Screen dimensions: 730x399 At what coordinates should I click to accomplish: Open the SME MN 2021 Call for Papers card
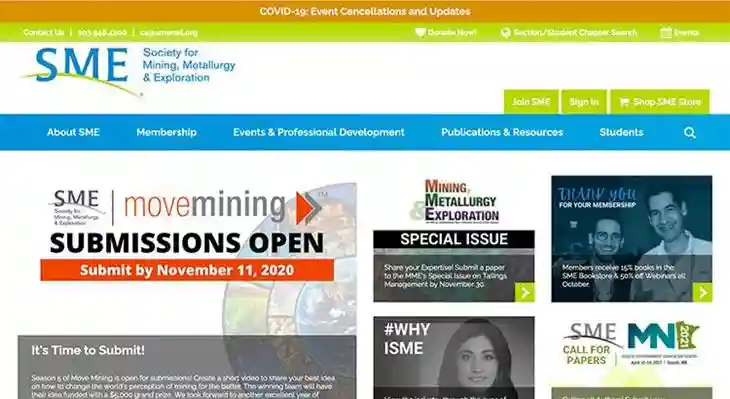point(632,358)
